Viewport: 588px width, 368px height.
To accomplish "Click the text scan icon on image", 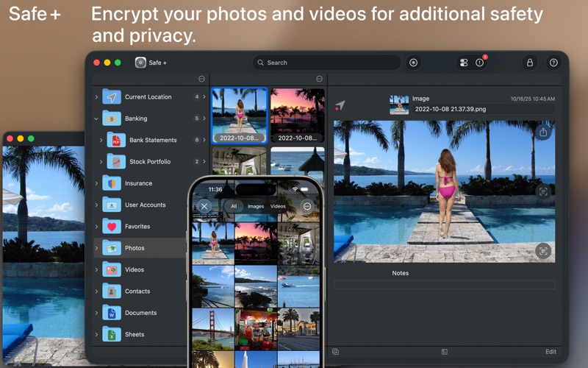I will [x=543, y=192].
